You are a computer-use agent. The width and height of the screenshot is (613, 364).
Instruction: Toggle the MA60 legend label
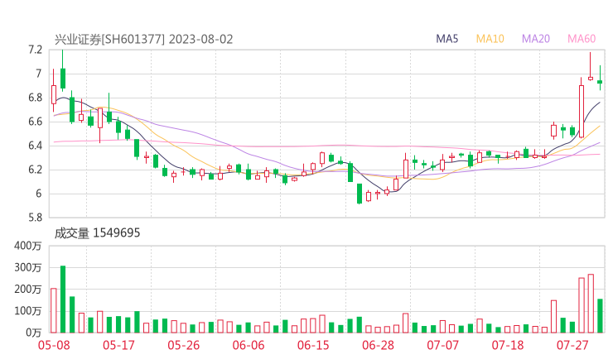click(x=582, y=39)
